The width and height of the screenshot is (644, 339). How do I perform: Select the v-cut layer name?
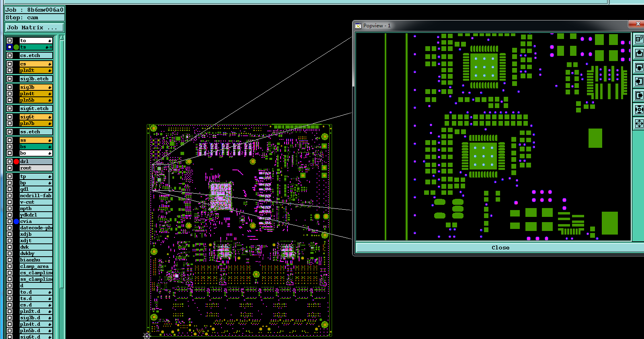(36, 202)
